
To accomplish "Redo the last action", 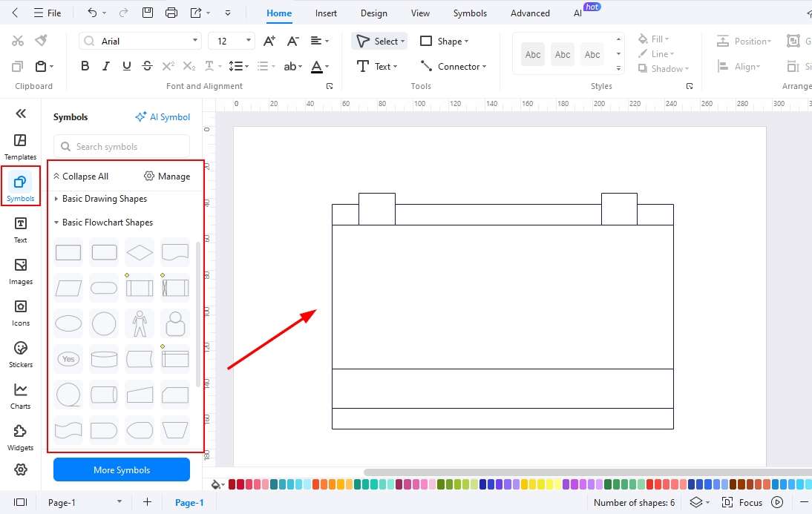I will click(x=123, y=13).
